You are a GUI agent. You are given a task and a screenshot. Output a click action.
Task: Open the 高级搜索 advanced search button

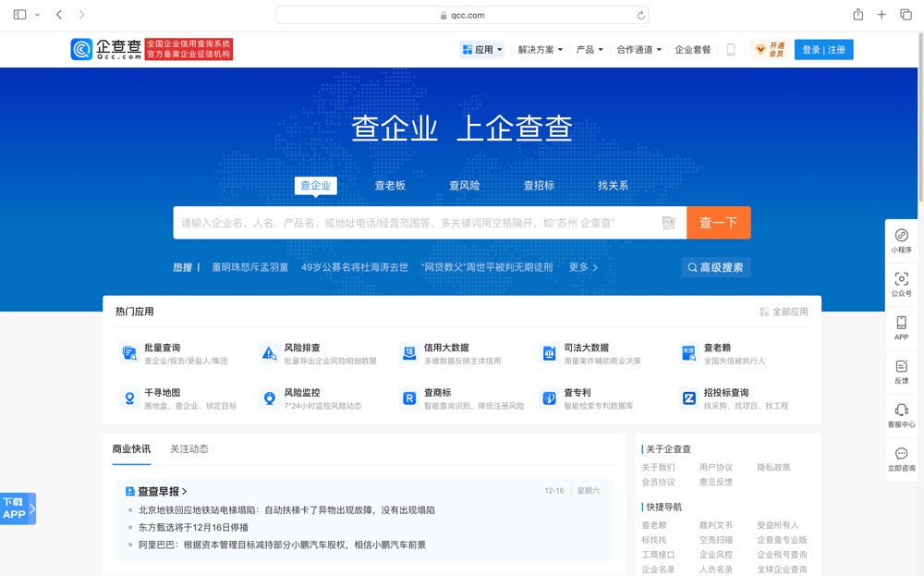(x=715, y=267)
